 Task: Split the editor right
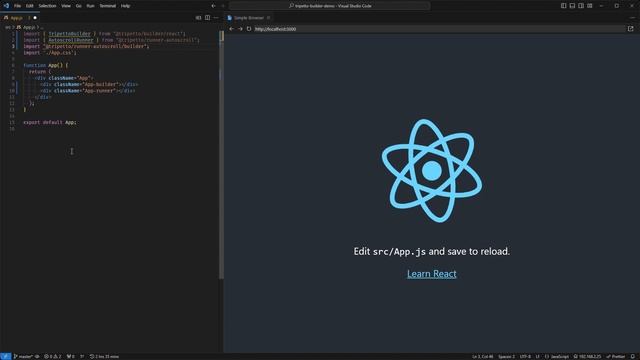coord(207,18)
